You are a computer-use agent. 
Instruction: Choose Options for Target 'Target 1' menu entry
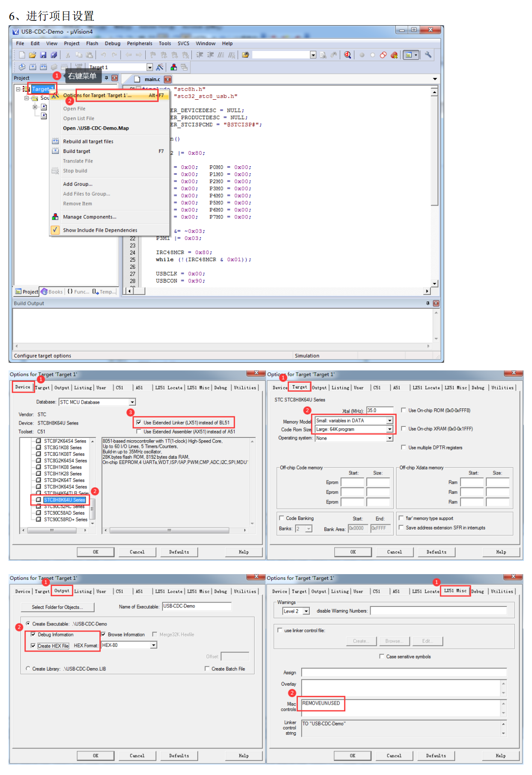[109, 95]
